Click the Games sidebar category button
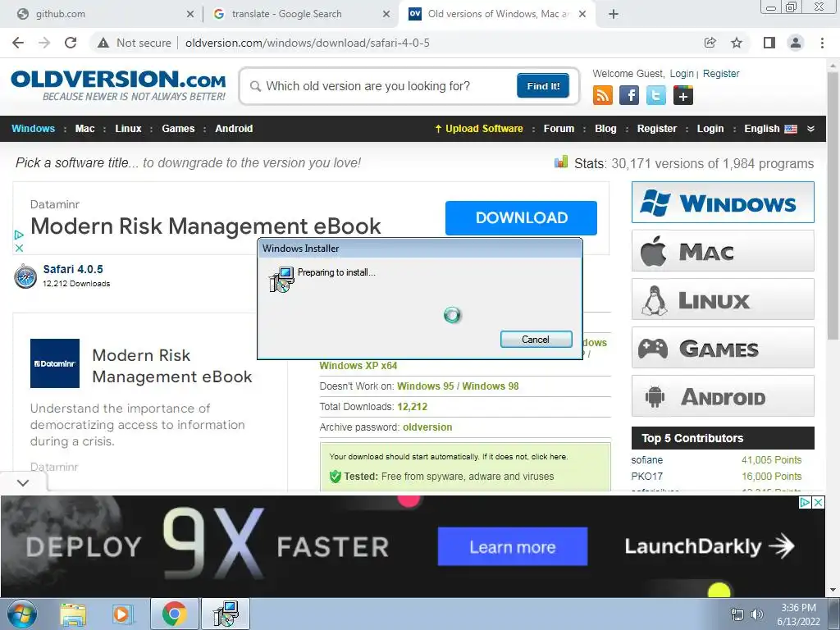The width and height of the screenshot is (840, 630). coord(723,348)
